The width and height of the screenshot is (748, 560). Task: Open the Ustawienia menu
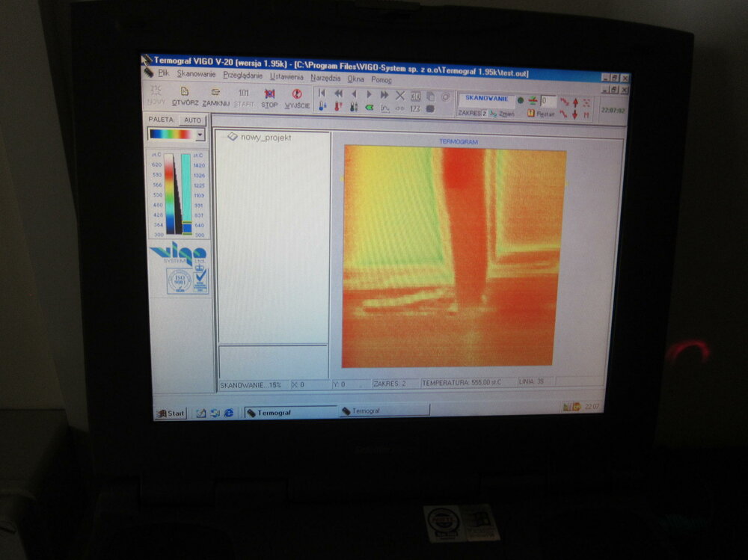tap(286, 76)
